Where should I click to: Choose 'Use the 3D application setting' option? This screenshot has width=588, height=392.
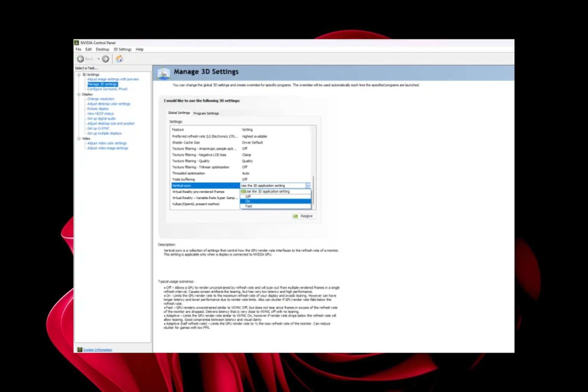coord(275,191)
